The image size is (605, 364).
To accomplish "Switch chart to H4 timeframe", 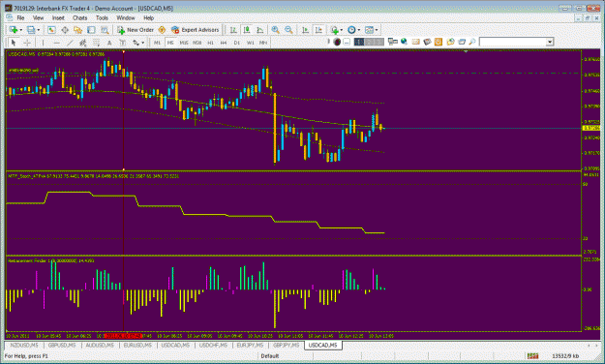I will 224,43.
